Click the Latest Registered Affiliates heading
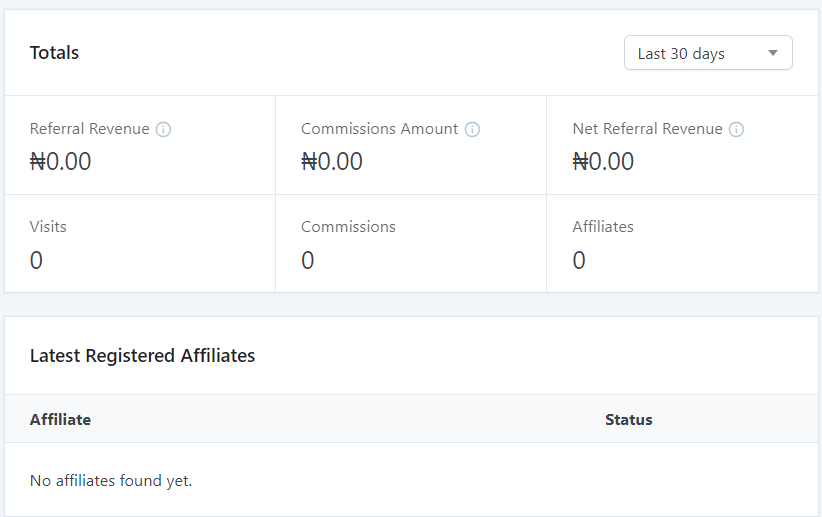 pyautogui.click(x=142, y=355)
